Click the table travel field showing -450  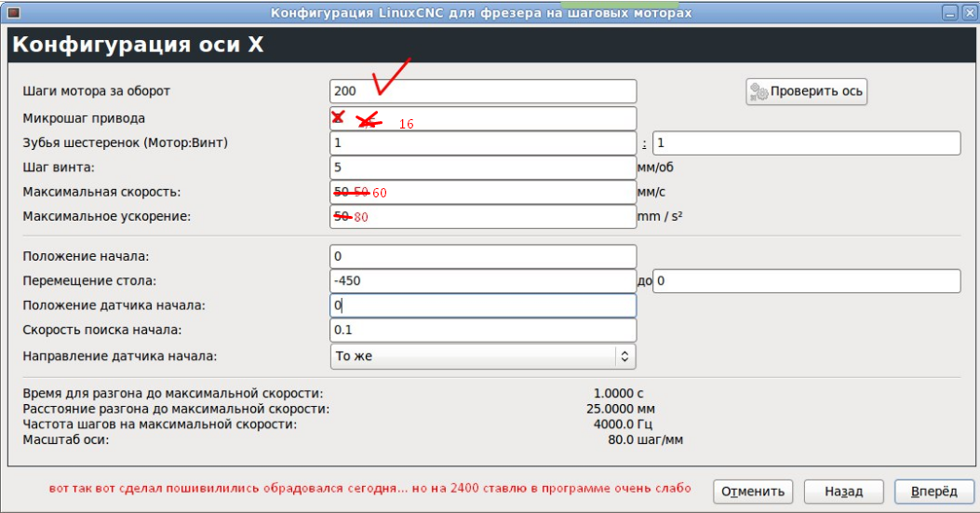483,281
